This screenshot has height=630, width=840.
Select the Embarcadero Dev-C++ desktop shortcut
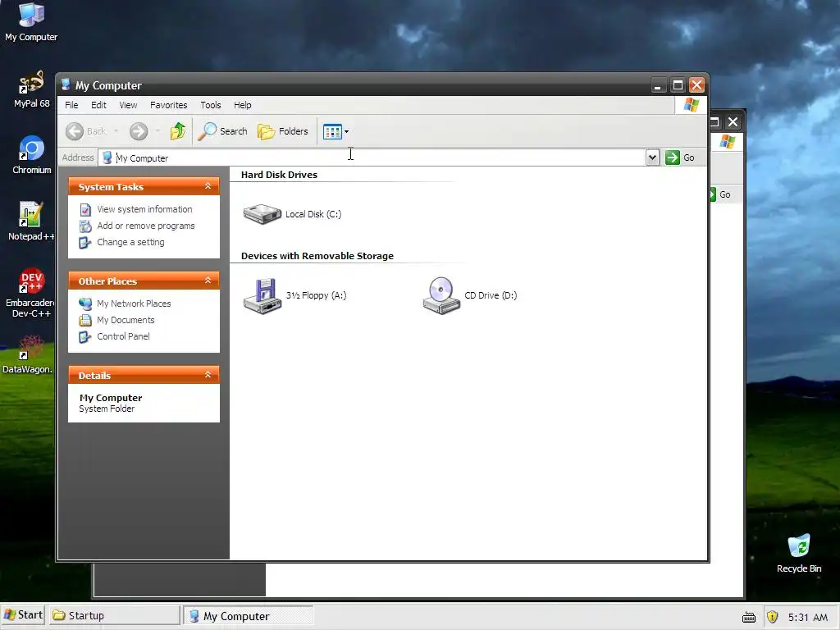30,293
